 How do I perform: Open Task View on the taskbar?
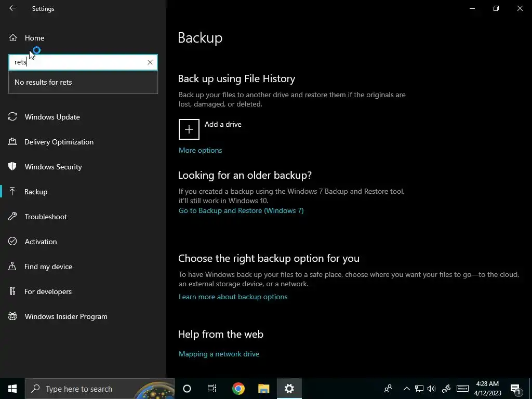click(212, 389)
